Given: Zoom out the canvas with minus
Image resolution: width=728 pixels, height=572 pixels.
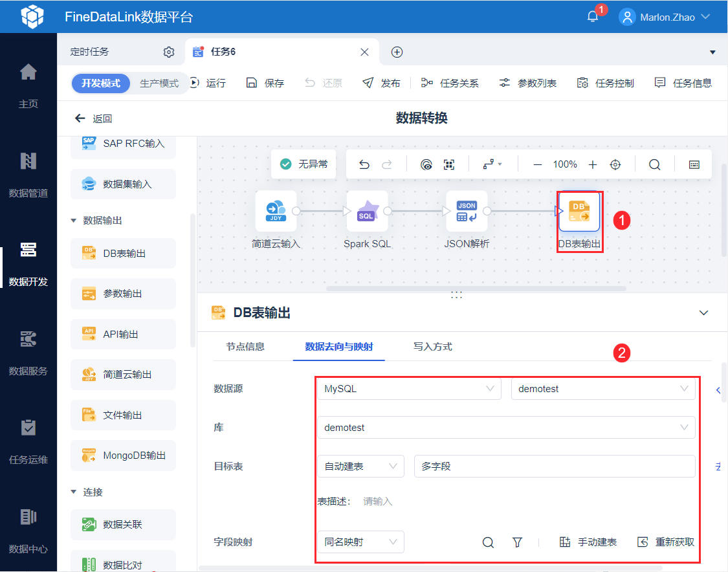Looking at the screenshot, I should (538, 164).
